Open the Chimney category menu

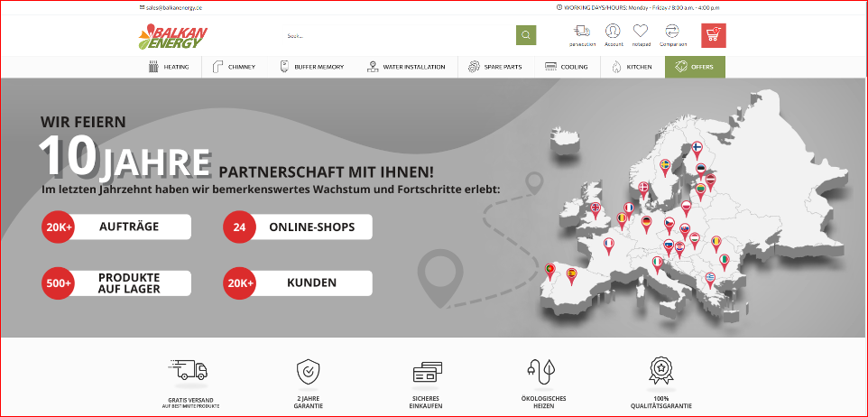click(x=235, y=67)
